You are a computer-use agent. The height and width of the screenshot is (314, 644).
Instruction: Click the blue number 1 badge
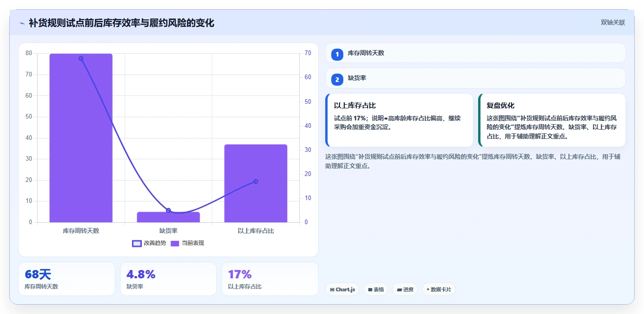tap(337, 55)
